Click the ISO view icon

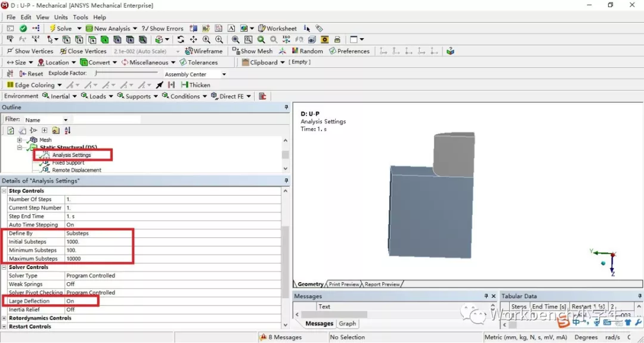[286, 39]
